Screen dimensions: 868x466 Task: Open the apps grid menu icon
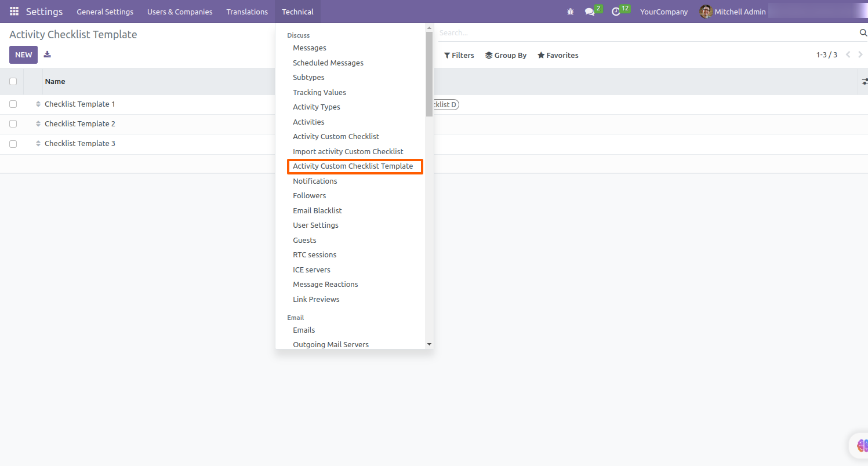coord(14,12)
